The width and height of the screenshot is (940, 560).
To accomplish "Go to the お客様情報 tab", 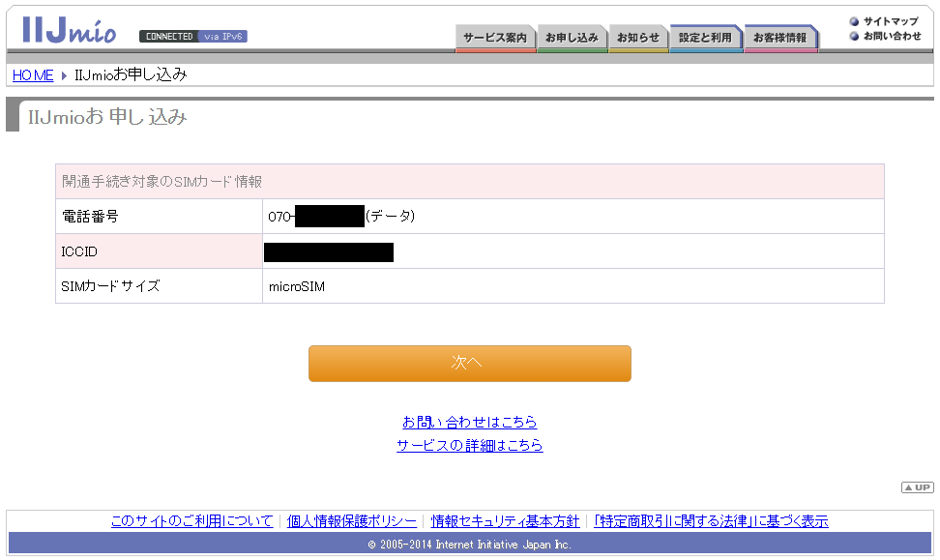I will tap(780, 38).
